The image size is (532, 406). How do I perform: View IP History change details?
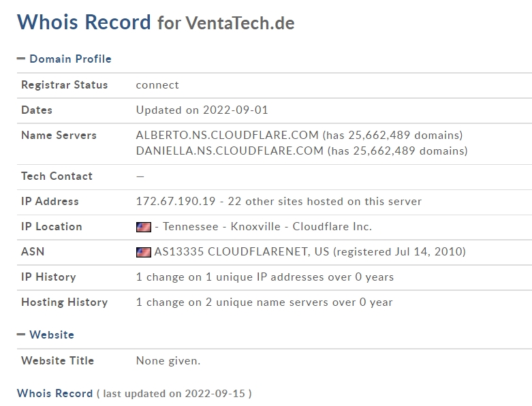[265, 277]
